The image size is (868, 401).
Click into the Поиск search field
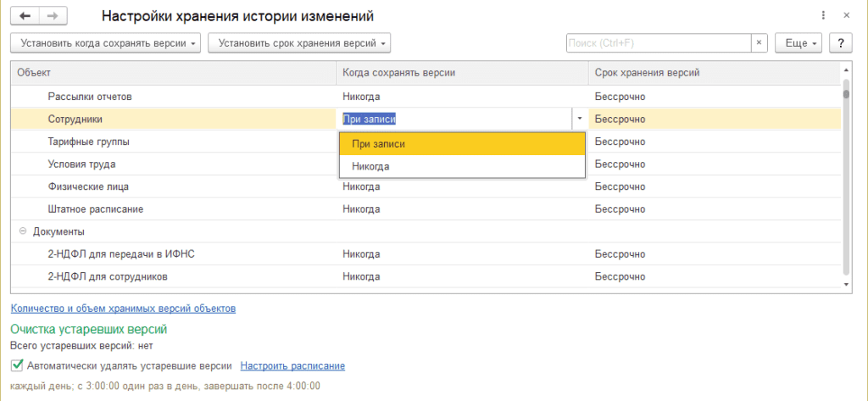[658, 42]
